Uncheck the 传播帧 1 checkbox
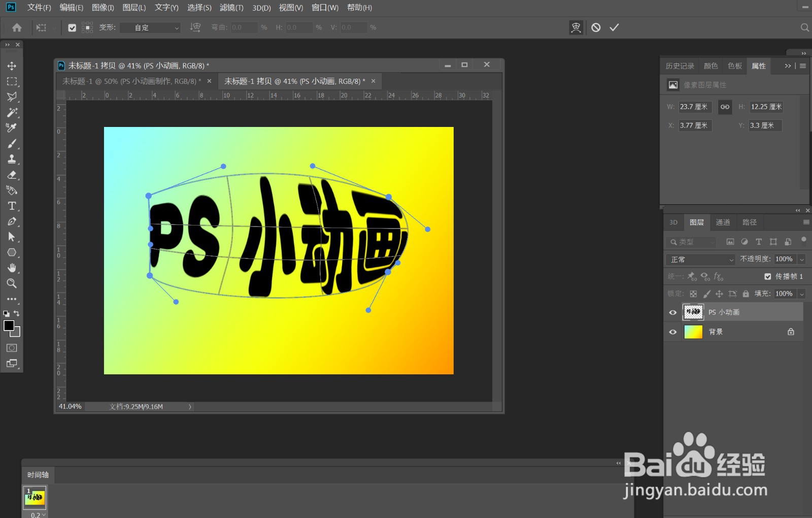 coord(768,276)
